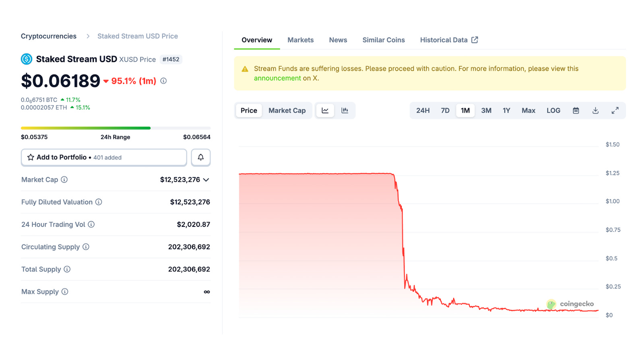Click the 95.1% (1m) change text
644x362 pixels.
[x=134, y=81]
